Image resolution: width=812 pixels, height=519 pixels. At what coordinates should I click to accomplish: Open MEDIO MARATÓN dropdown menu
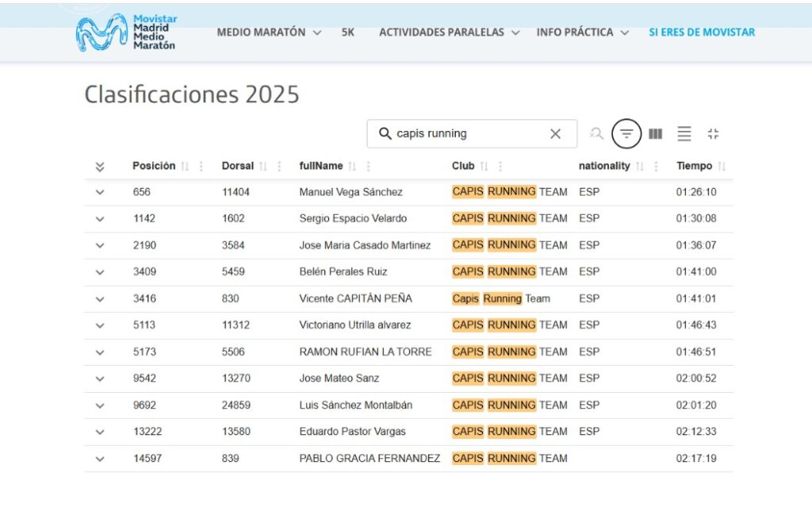pyautogui.click(x=269, y=33)
